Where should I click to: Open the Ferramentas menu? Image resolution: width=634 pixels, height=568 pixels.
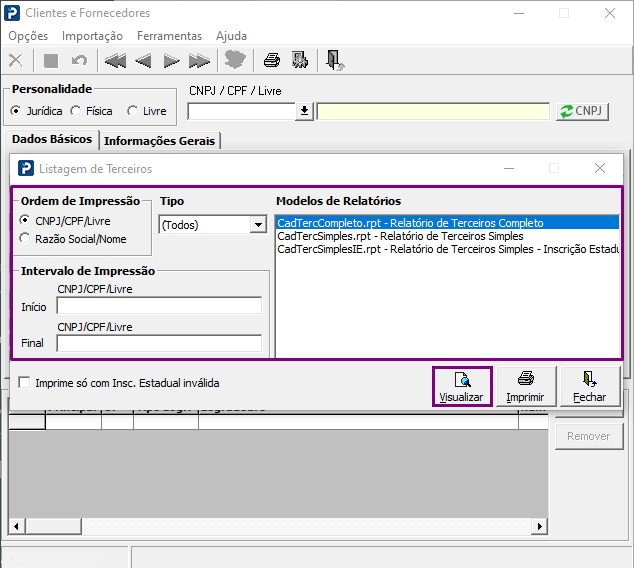point(169,36)
